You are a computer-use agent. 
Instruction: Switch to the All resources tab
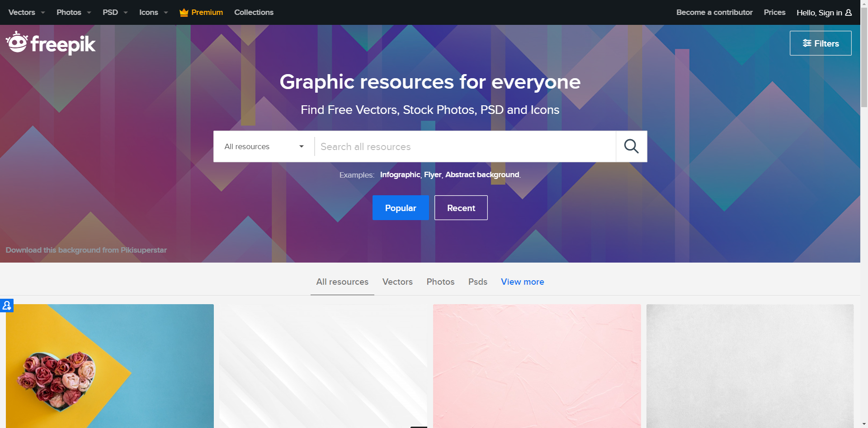(342, 282)
